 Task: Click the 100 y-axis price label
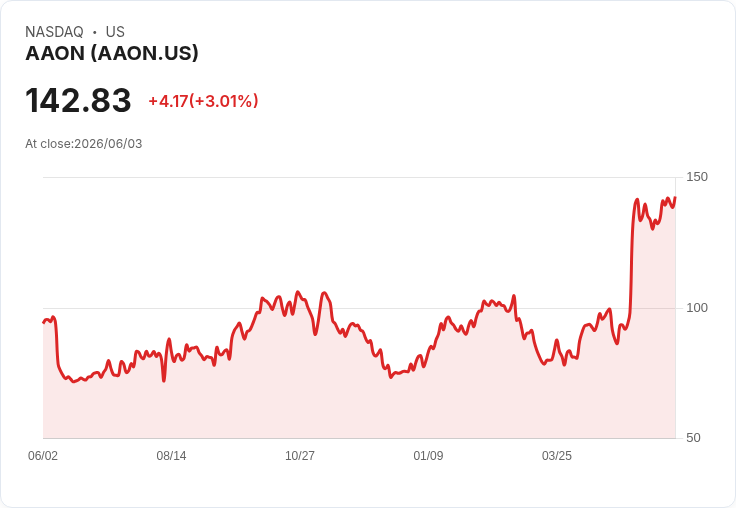[697, 308]
